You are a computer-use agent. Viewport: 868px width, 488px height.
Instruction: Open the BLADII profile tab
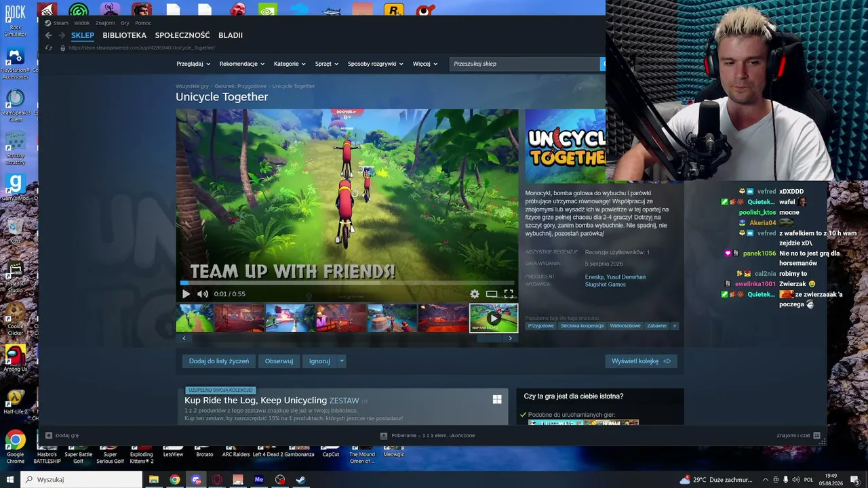(x=231, y=35)
